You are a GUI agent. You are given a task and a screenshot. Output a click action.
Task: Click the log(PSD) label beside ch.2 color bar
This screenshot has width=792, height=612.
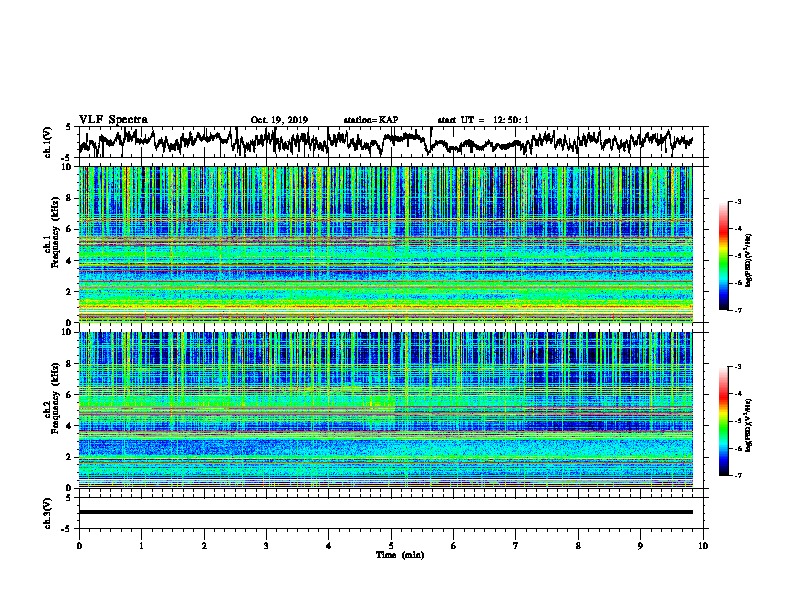(749, 425)
